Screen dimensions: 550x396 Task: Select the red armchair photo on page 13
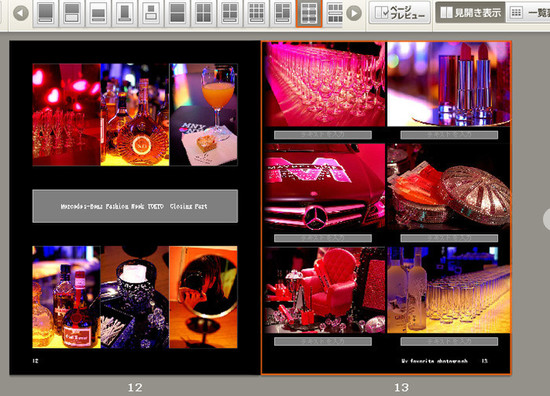coord(324,290)
